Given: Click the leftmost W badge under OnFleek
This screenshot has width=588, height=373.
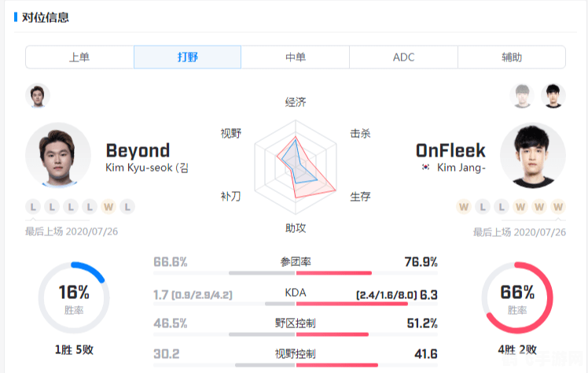Looking at the screenshot, I should 464,207.
